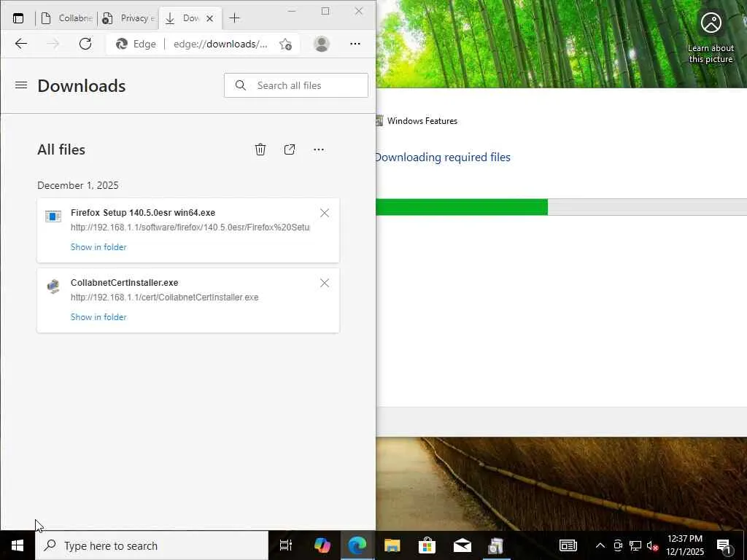Click the Firefox Setup download URL
The height and width of the screenshot is (560, 747).
[190, 227]
